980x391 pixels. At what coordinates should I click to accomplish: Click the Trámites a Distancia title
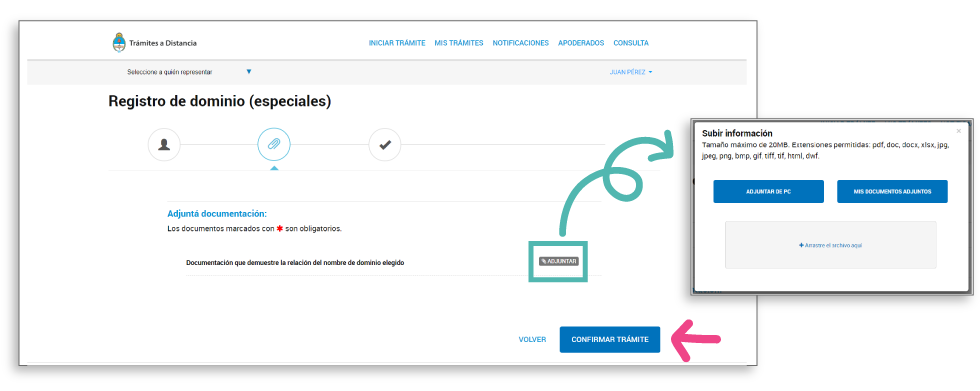click(x=162, y=43)
